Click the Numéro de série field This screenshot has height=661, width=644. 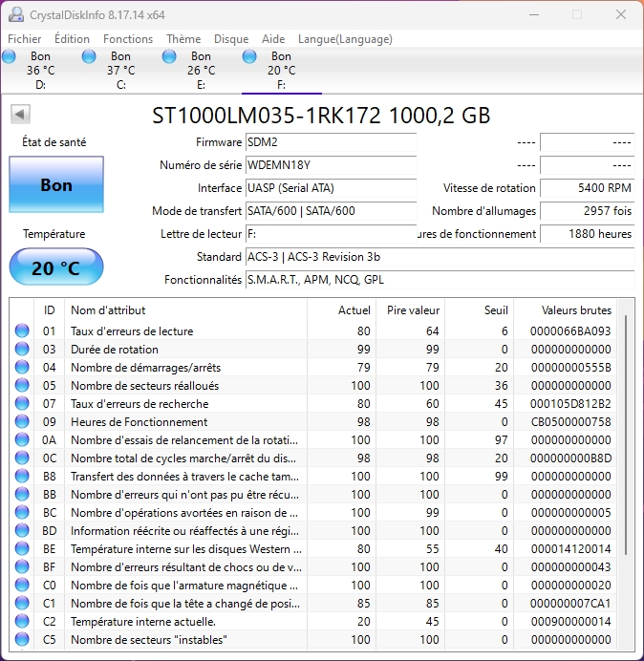pyautogui.click(x=331, y=165)
